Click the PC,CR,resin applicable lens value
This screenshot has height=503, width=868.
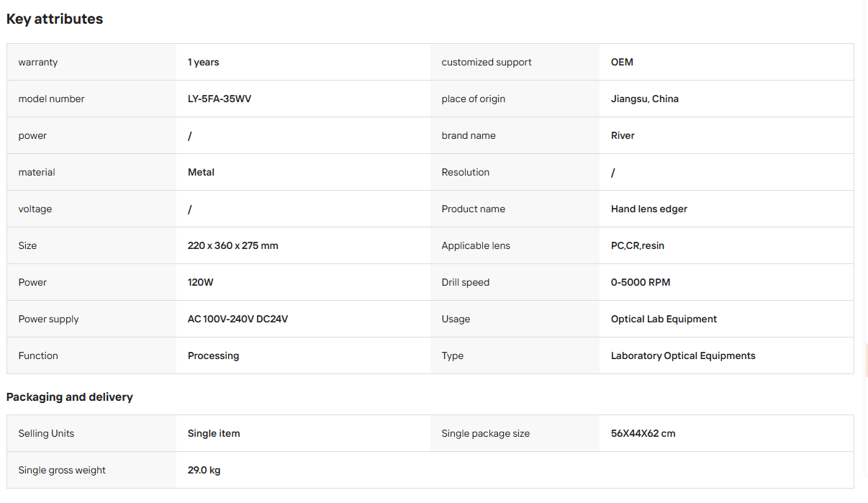click(638, 245)
